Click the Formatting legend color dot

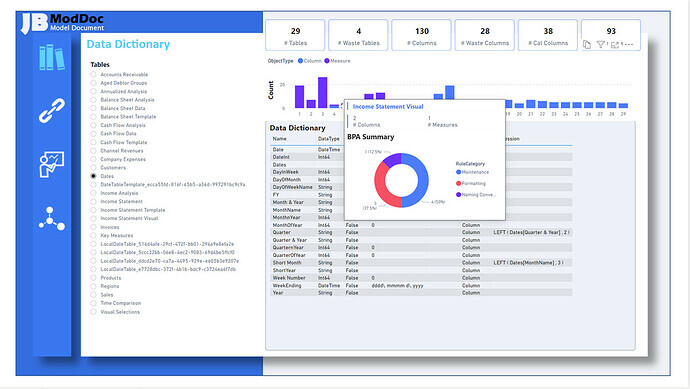[459, 183]
